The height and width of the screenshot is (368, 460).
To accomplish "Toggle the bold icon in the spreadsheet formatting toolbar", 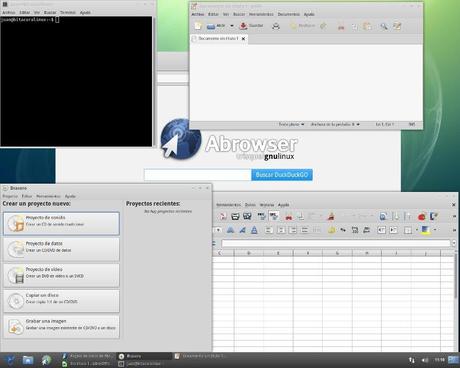I will pos(230,230).
